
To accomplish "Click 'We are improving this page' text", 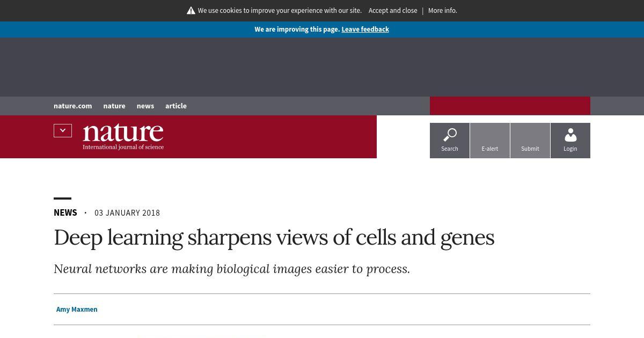I will point(297,30).
